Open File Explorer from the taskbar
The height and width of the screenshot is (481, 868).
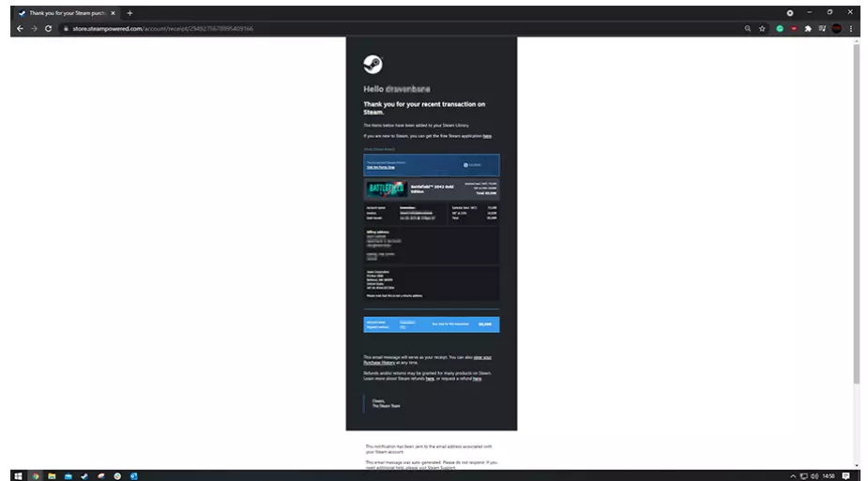(x=52, y=476)
